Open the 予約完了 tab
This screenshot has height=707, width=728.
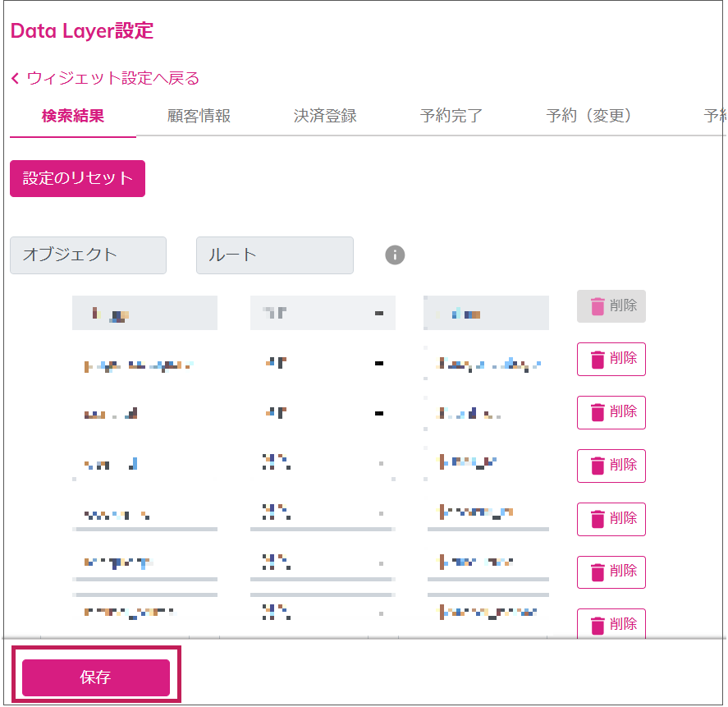(x=451, y=116)
